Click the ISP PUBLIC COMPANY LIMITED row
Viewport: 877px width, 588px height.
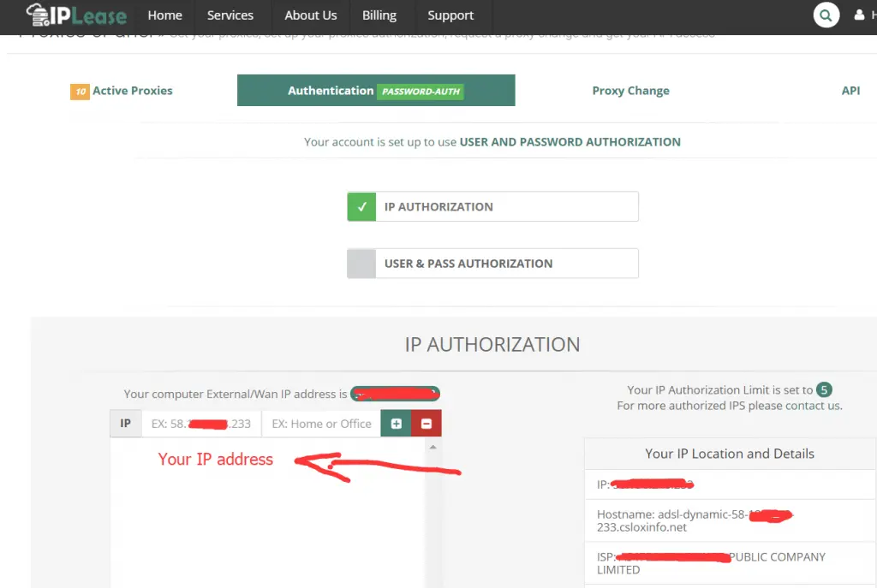[731, 563]
